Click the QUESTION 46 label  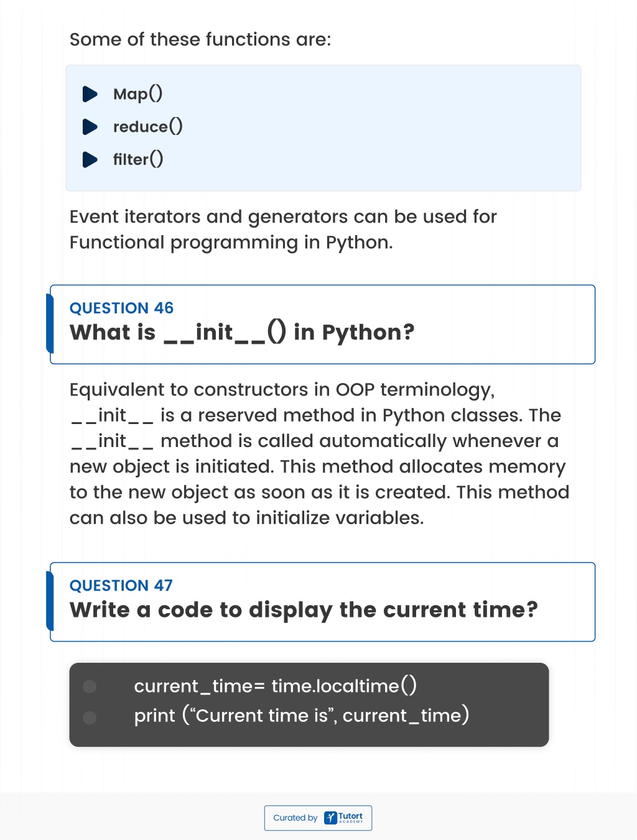click(x=121, y=308)
